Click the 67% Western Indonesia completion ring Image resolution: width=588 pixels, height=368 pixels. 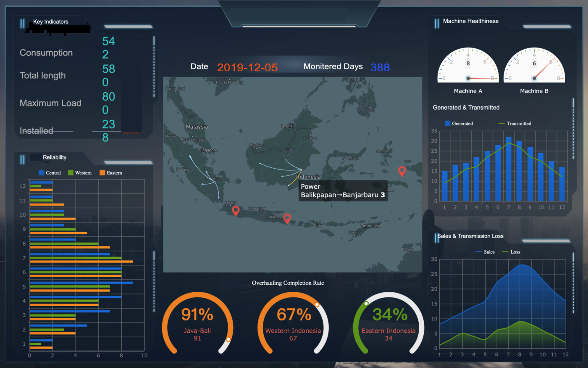(x=293, y=323)
